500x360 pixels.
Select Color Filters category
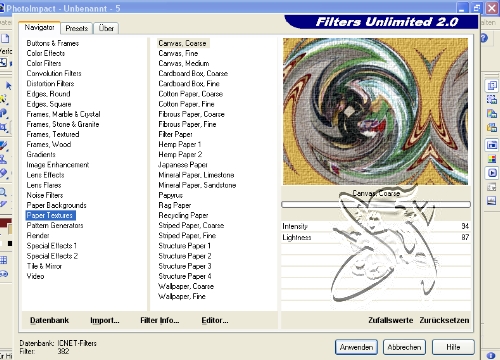click(x=44, y=63)
